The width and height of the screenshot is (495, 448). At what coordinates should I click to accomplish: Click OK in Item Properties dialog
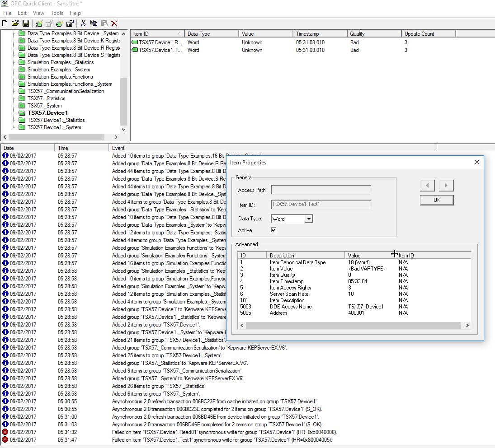tap(436, 200)
